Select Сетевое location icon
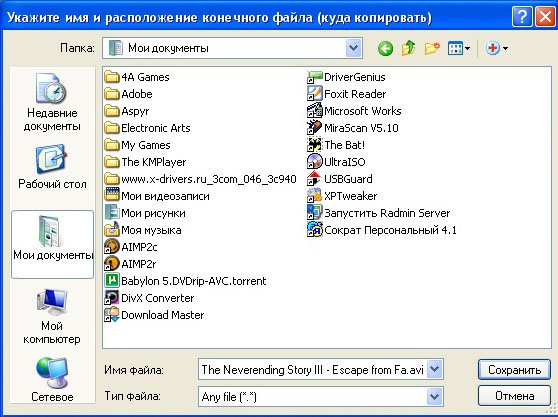The image size is (558, 417). pos(52,380)
